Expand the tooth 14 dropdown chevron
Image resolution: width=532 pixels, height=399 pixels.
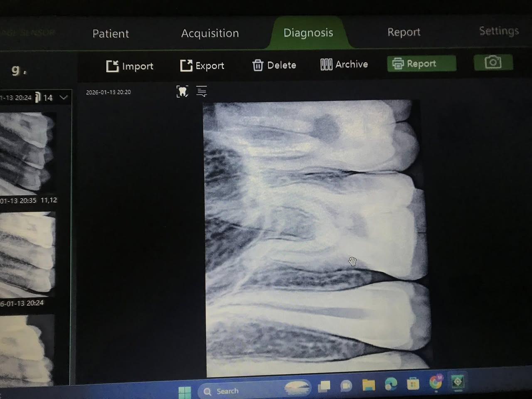(x=64, y=98)
